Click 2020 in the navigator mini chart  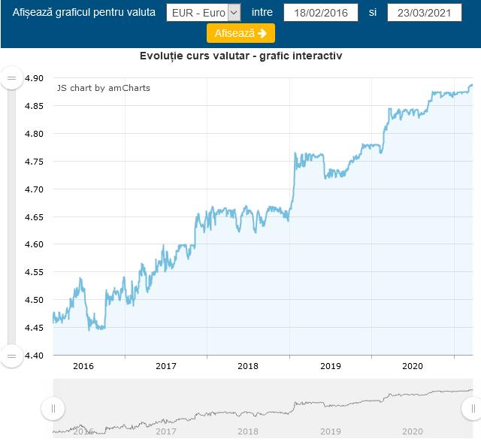(413, 431)
